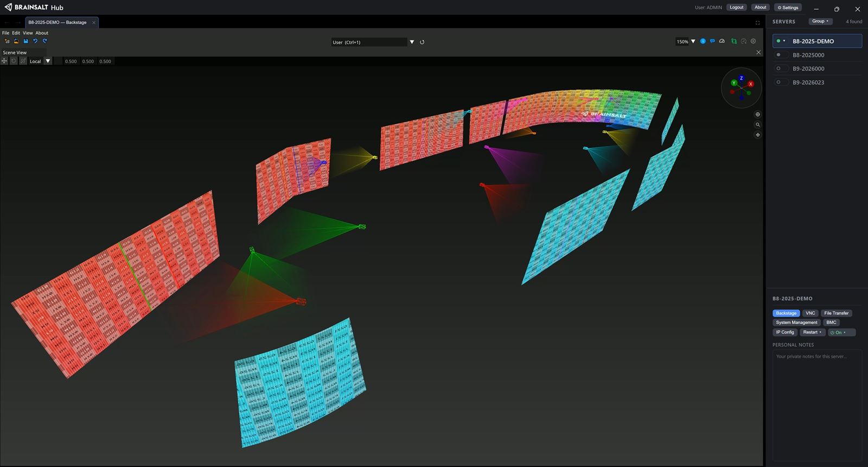Open Settings in the title bar

(x=788, y=8)
